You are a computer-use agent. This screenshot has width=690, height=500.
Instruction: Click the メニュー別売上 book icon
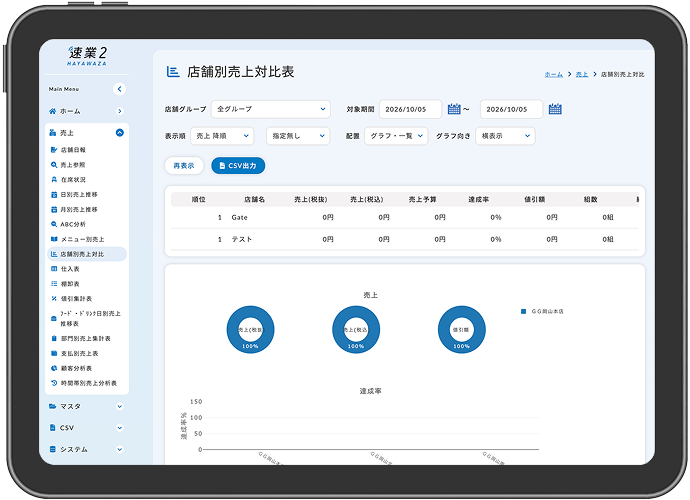click(x=54, y=239)
